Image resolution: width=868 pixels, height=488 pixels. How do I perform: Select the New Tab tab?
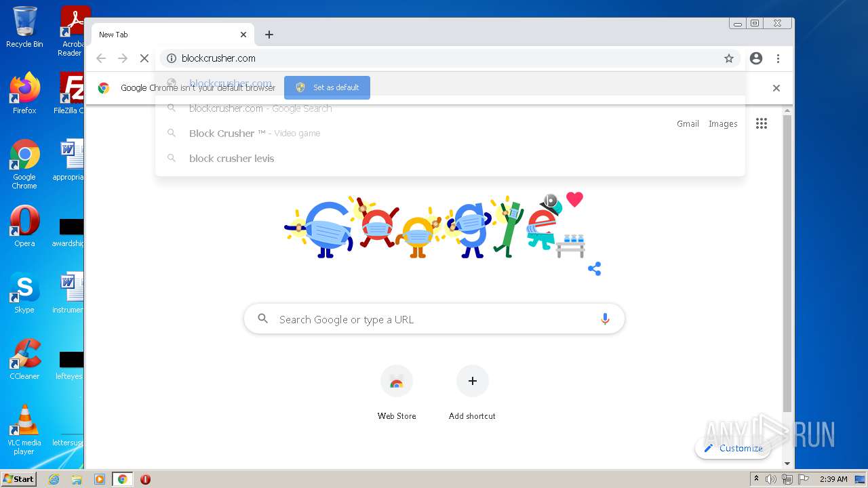[x=172, y=35]
